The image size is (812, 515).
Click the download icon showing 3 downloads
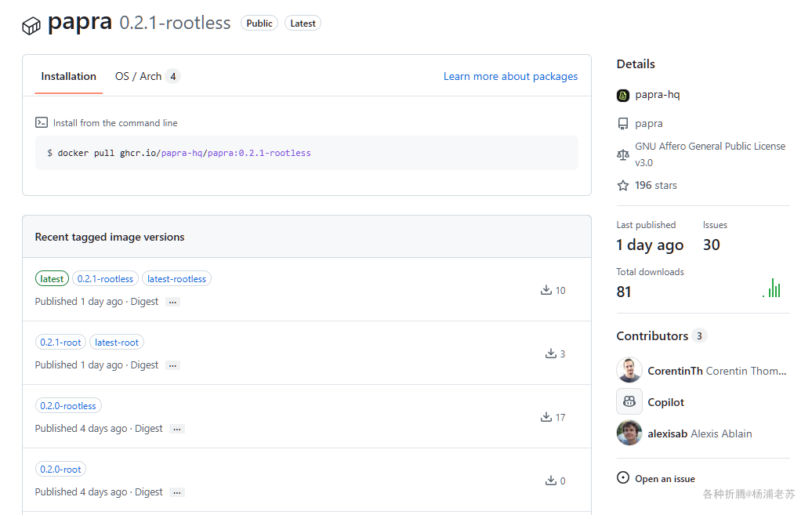click(550, 354)
